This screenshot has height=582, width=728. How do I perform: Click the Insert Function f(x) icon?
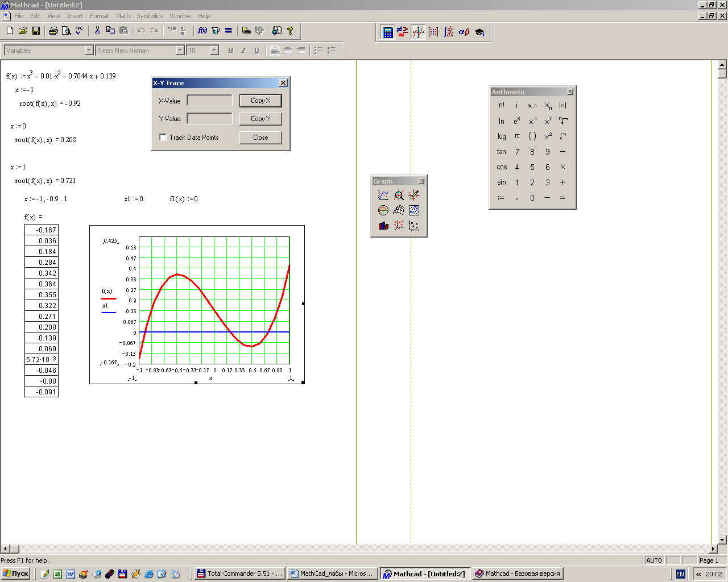[x=202, y=31]
